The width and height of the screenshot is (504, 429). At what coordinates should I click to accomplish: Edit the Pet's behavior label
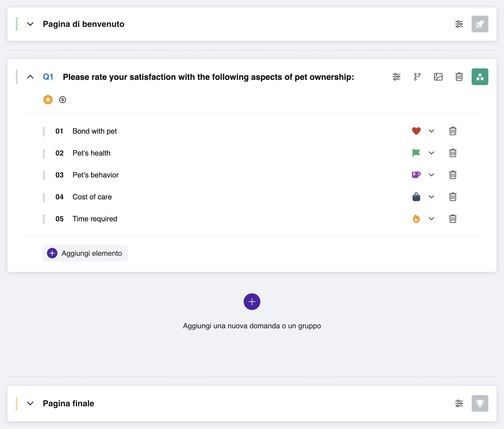coord(95,175)
